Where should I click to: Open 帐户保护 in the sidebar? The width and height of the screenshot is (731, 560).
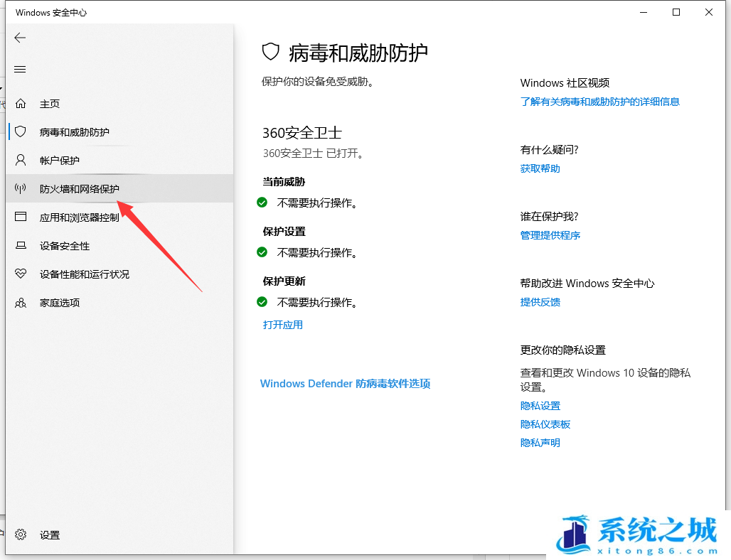pos(119,161)
